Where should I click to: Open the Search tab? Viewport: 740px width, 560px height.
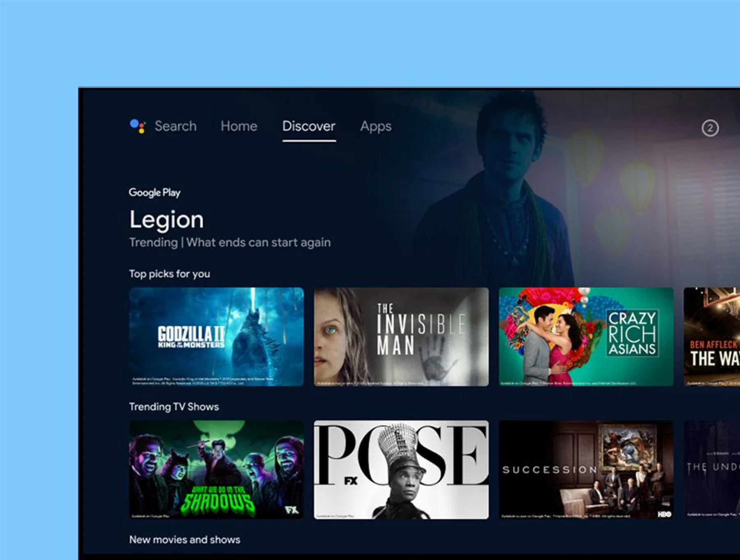175,126
